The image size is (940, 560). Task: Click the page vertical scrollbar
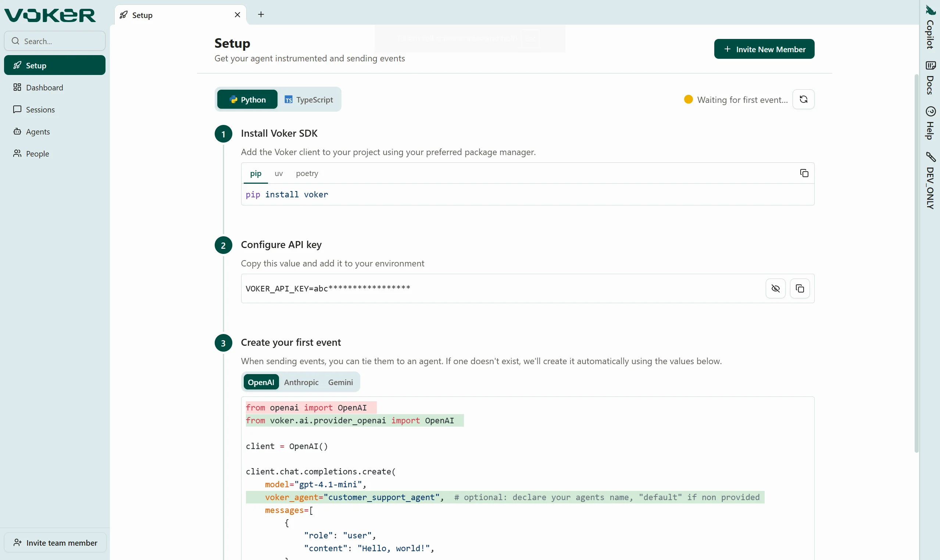[916, 263]
